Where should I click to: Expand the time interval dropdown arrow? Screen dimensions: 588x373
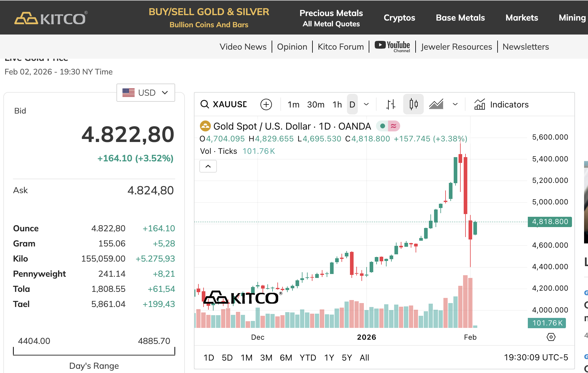pyautogui.click(x=366, y=104)
